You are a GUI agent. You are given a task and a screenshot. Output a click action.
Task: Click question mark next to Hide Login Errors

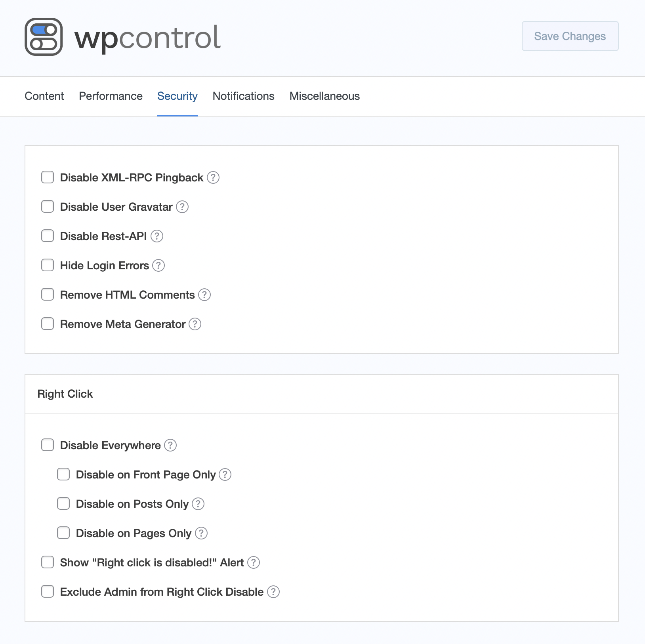158,265
